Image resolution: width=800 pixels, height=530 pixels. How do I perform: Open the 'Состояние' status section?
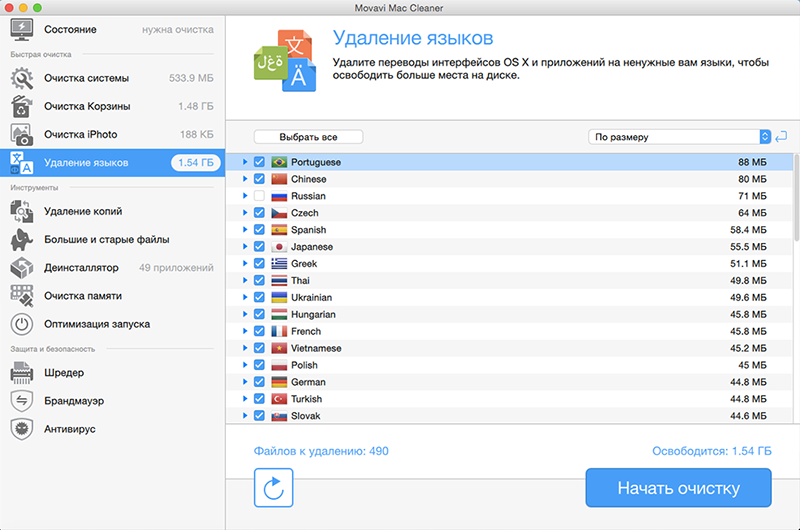(x=70, y=30)
